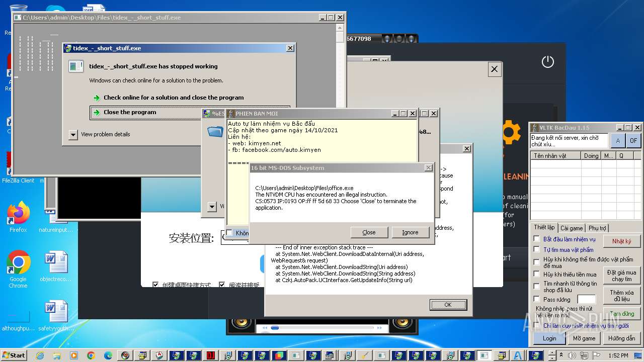Toggle 'Hủy khi thiếu tiền mua' checkbox
The height and width of the screenshot is (362, 644).
pyautogui.click(x=536, y=274)
